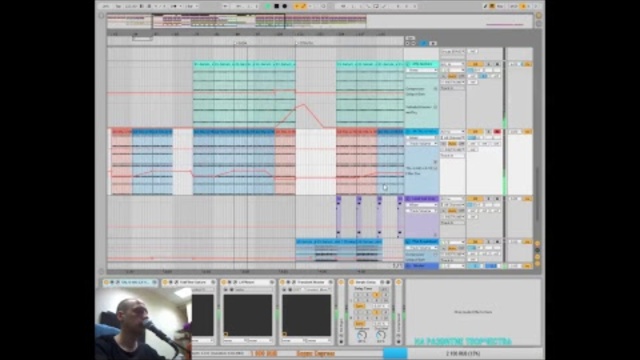
Task: Click the upper Sync button in Simple Delay
Action: pyautogui.click(x=359, y=306)
